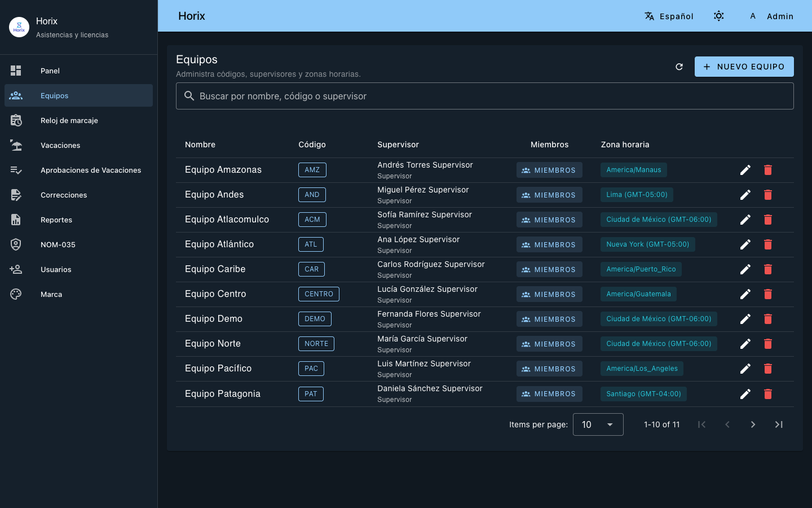Viewport: 812px width, 508px height.
Task: Open the NOM-035 section
Action: click(x=58, y=244)
